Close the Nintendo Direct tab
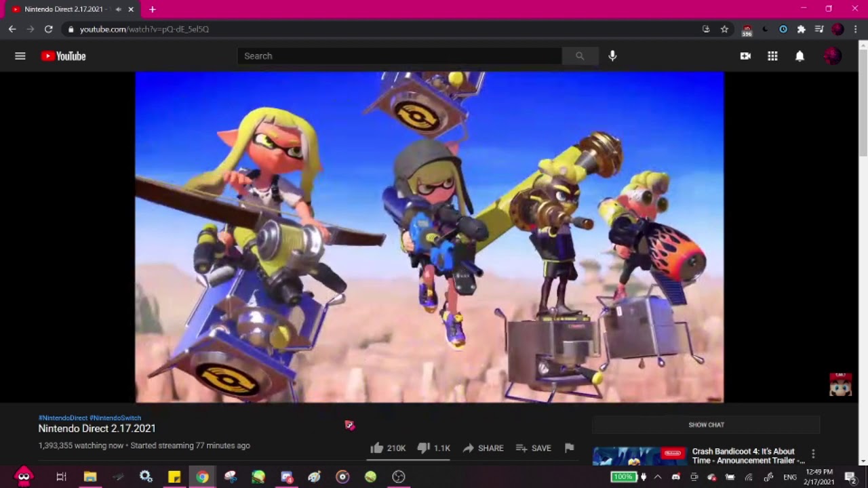The width and height of the screenshot is (868, 488). (131, 9)
